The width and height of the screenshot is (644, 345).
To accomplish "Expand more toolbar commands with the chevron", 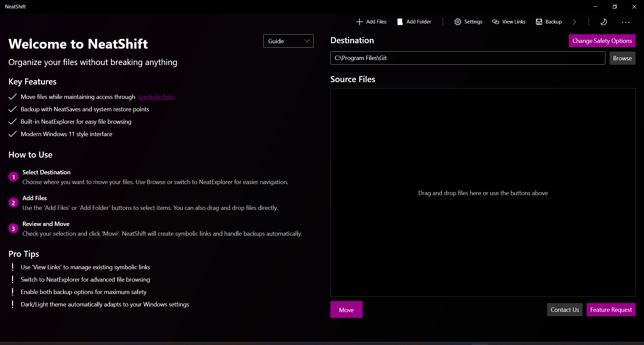I will [x=575, y=22].
